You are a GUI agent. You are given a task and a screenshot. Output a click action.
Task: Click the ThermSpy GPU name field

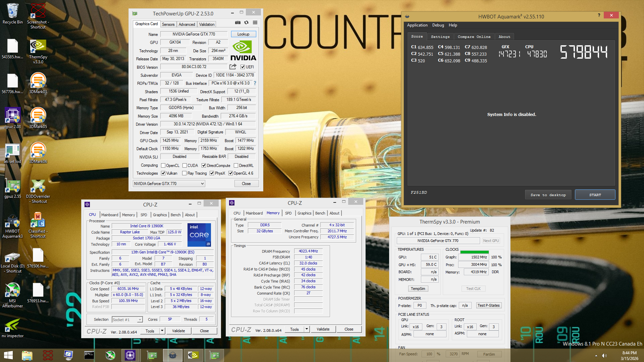[x=438, y=241]
